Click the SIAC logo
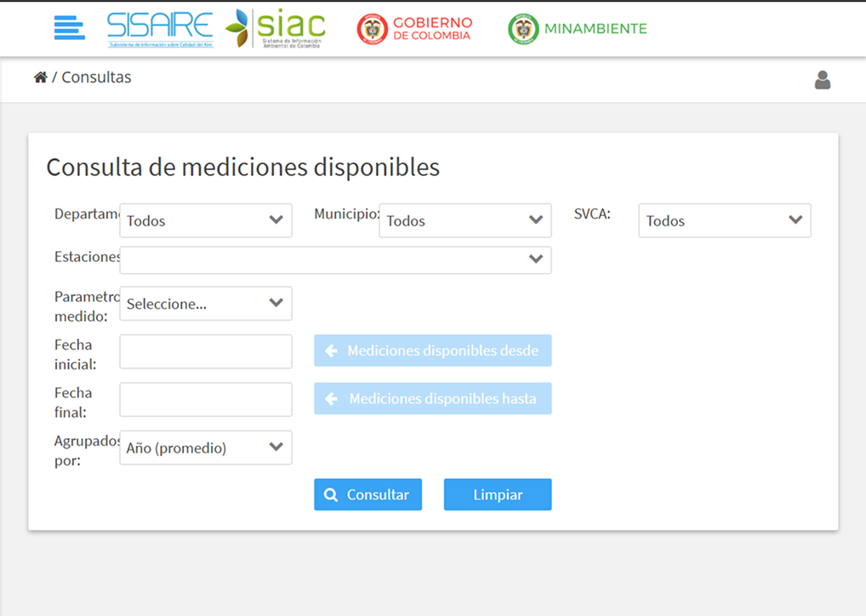The height and width of the screenshot is (616, 866). 276,29
